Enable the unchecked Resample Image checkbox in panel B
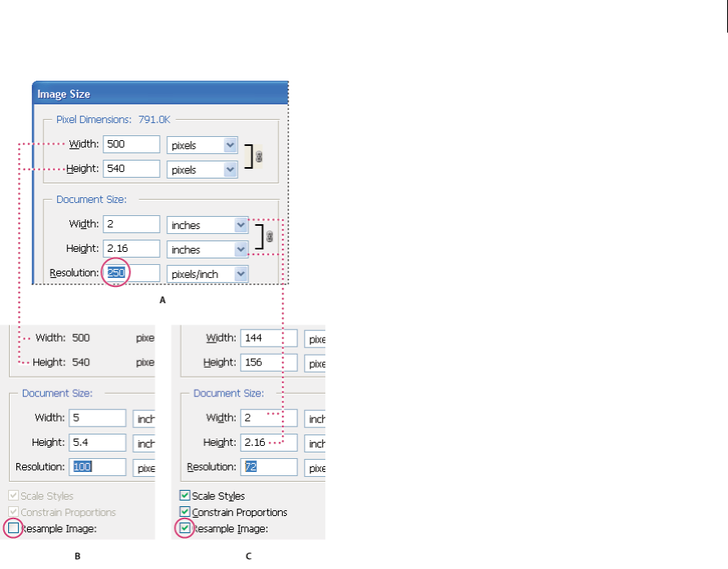This screenshot has width=728, height=569. click(x=14, y=528)
